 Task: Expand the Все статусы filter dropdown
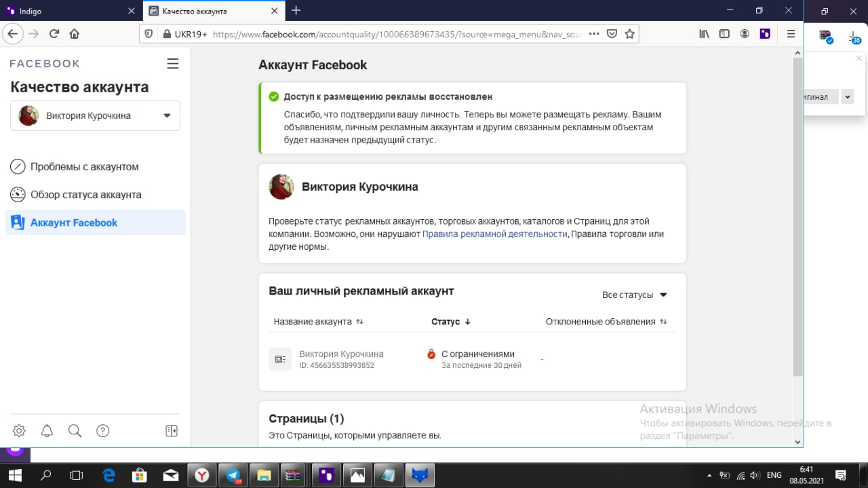coord(634,295)
